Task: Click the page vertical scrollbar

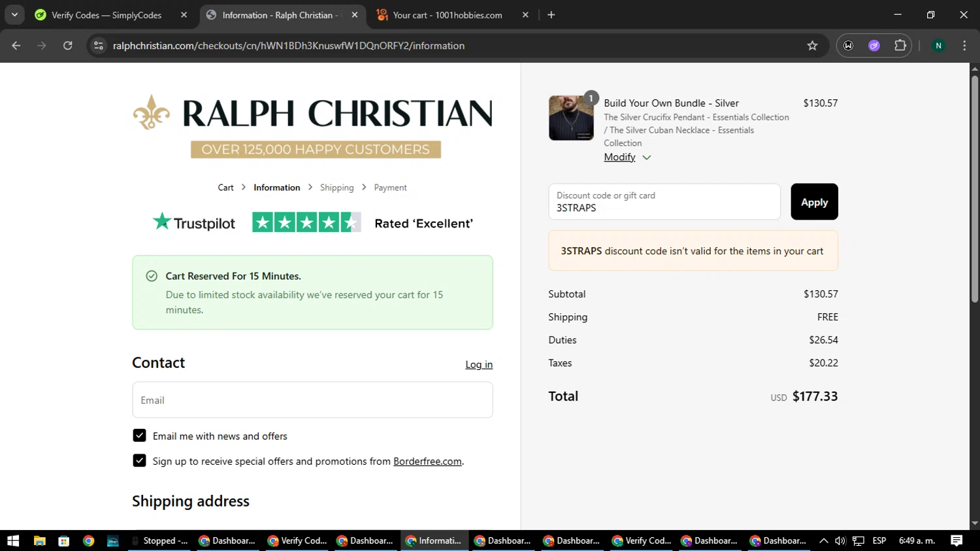Action: [975, 190]
